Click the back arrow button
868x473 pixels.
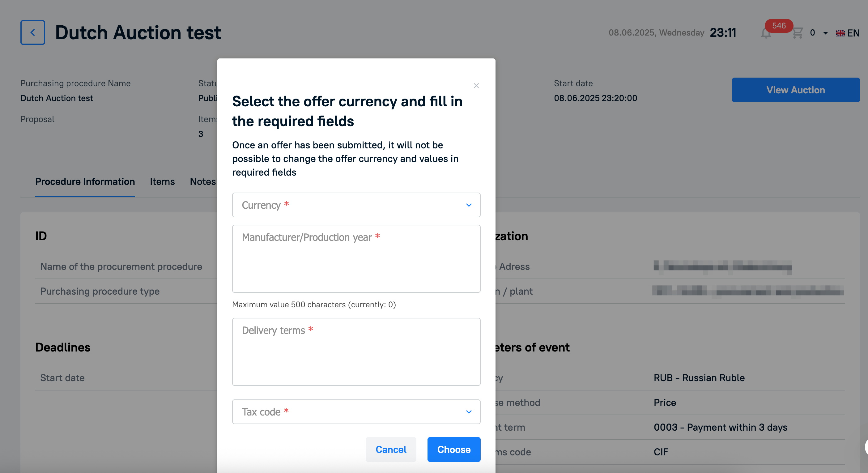pyautogui.click(x=32, y=32)
